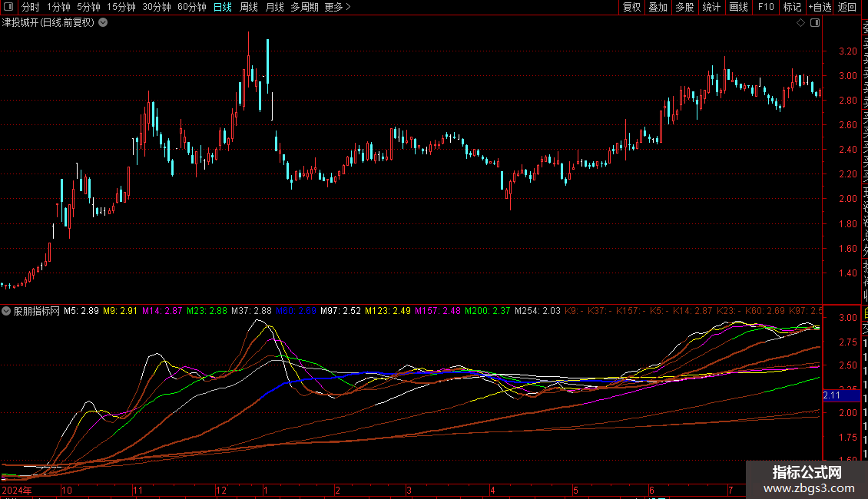Screen dimensions: 868x499
Task: Select the M200: 2.37 indicator value
Action: coord(488,311)
